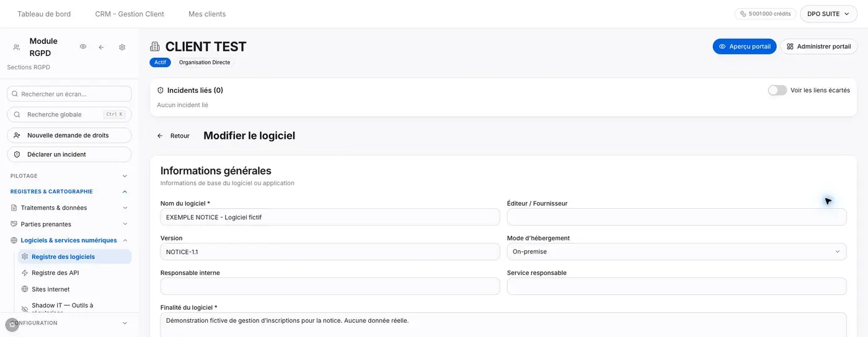Open Shadow IT — Outils entry
The image size is (868, 337).
tap(74, 309)
